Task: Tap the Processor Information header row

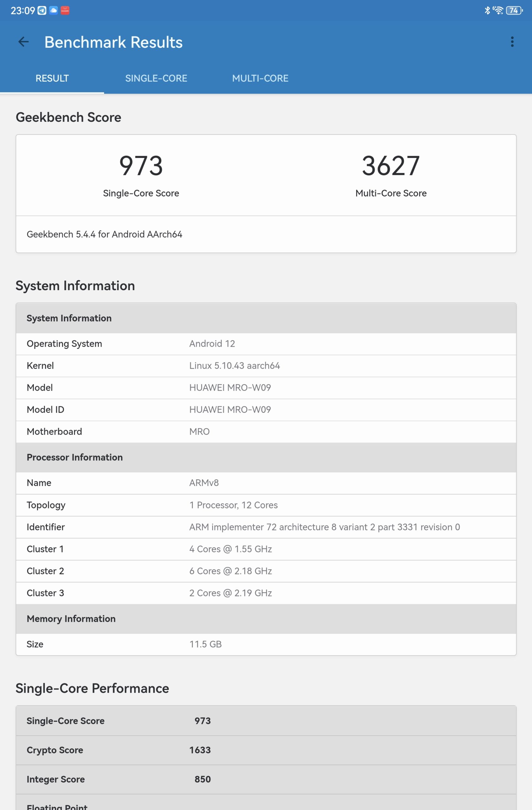Action: (x=266, y=457)
